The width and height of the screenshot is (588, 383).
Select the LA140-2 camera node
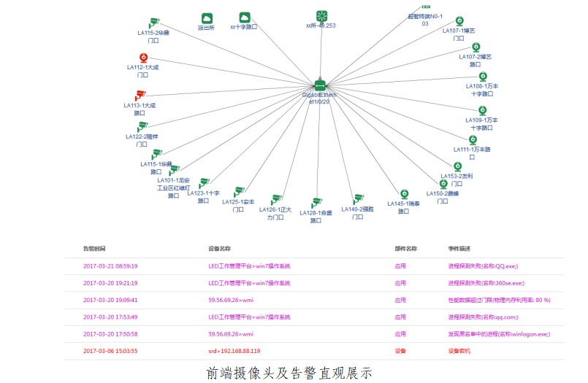[x=358, y=199]
